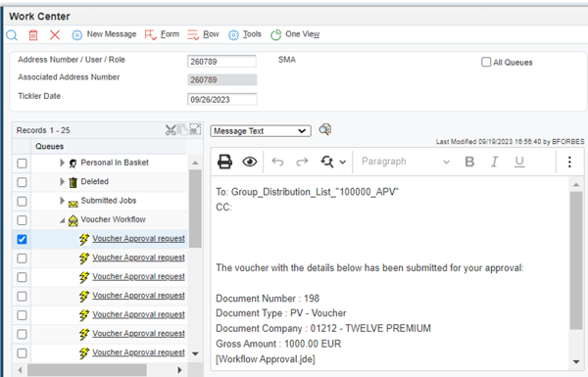Click the queues list vertical scrollbar
This screenshot has width=588, height=377.
(195, 209)
